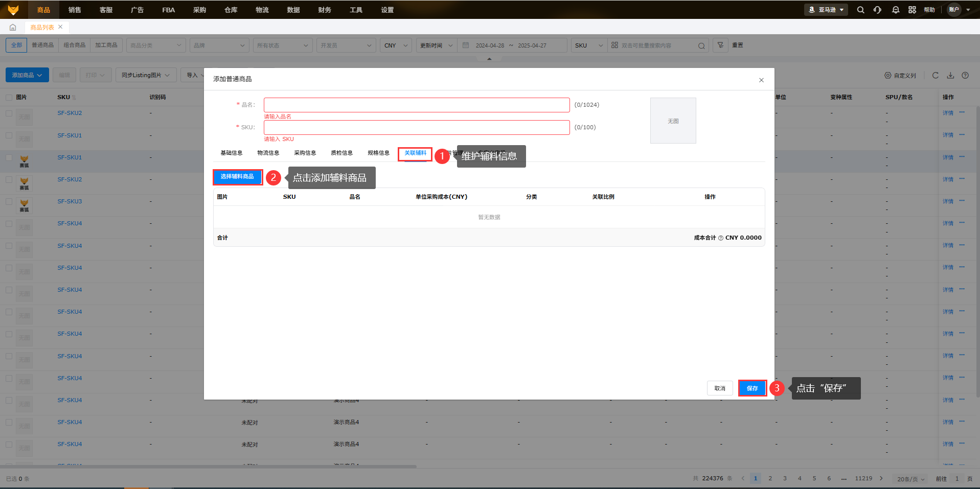Click the fox thumbnail in the SF-SKU3 row
980x489 pixels.
[x=24, y=205]
